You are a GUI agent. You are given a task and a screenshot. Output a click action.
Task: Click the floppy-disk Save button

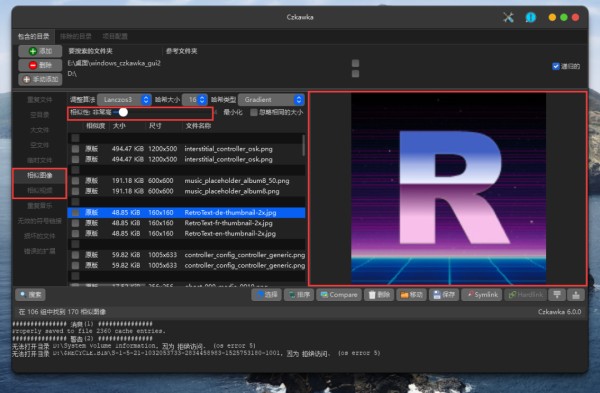point(444,295)
